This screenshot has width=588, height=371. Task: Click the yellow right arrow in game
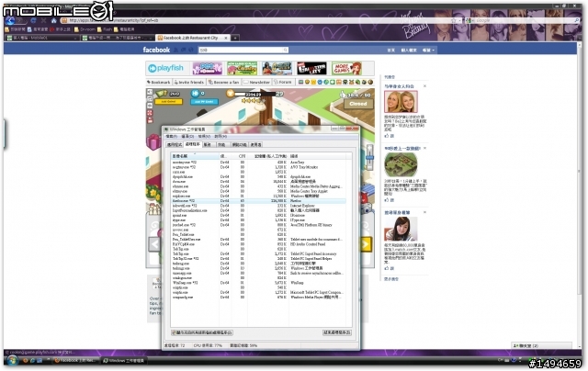[x=366, y=244]
